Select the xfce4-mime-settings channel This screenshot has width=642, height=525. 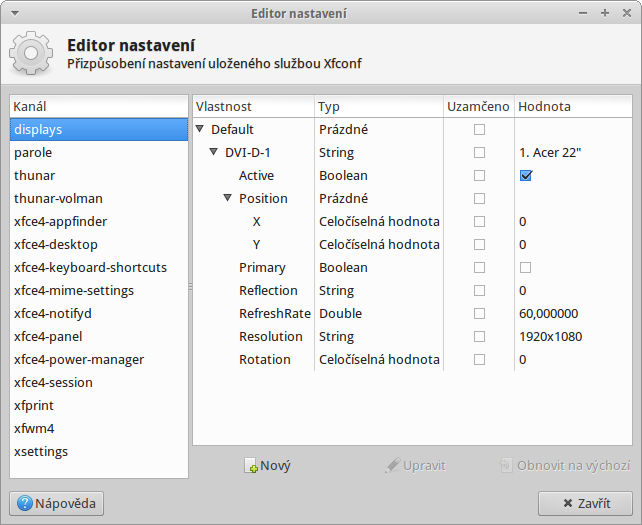99,290
